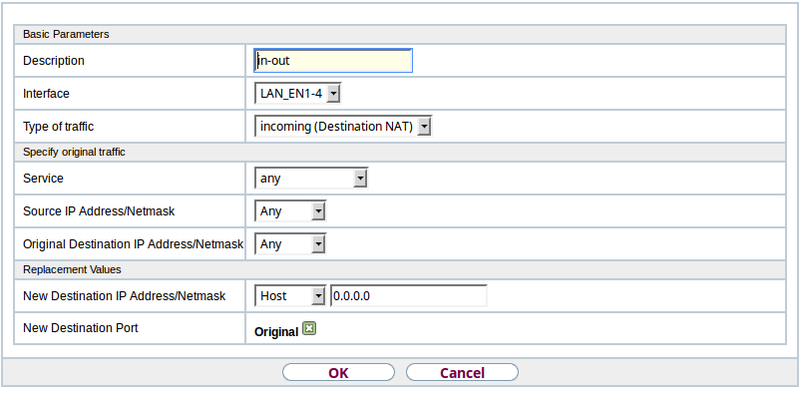Open the Type of traffic dropdown
The image size is (800, 393).
coord(343,127)
